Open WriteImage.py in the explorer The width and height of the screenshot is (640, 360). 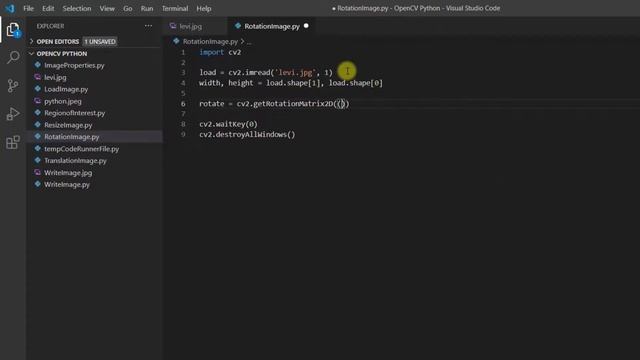point(67,184)
